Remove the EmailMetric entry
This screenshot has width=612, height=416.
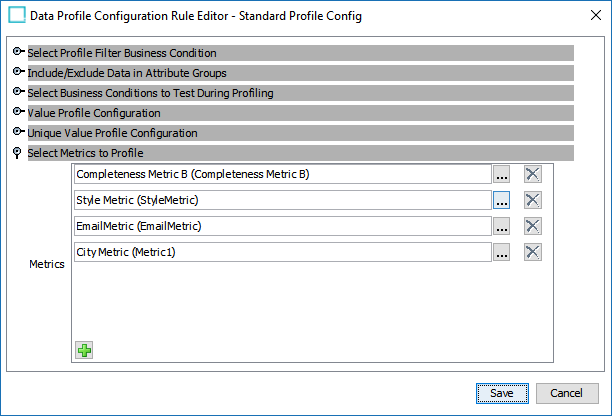tap(532, 226)
